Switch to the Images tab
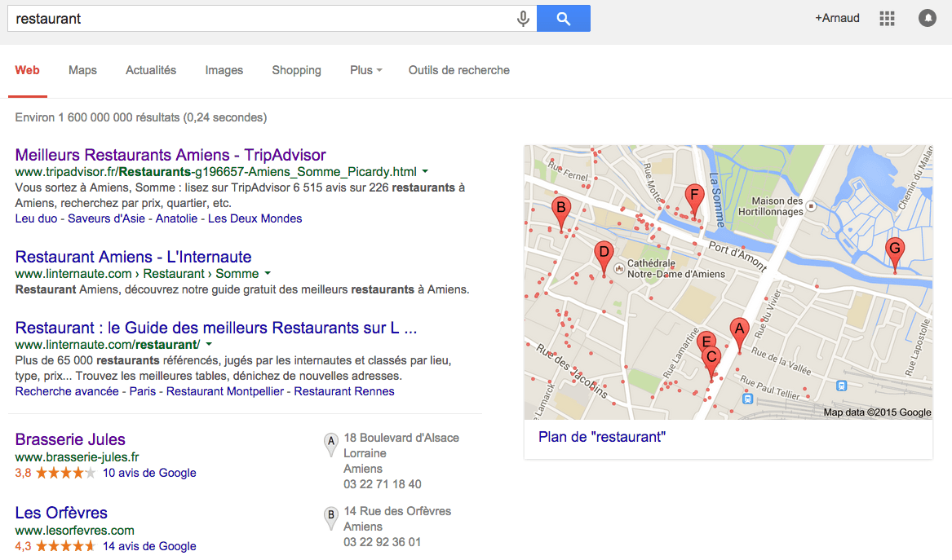This screenshot has height=560, width=952. [x=224, y=70]
